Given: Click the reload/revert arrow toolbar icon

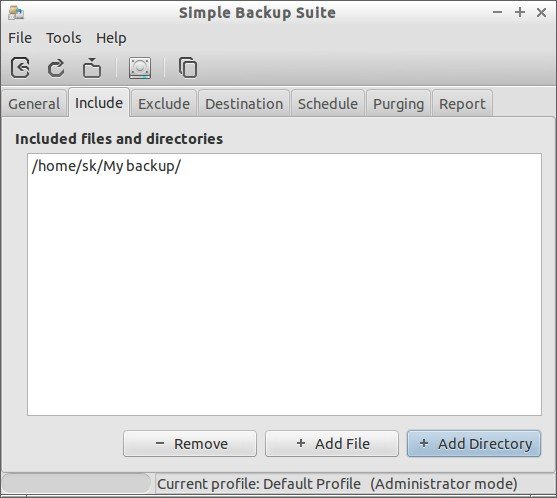Looking at the screenshot, I should pyautogui.click(x=56, y=67).
